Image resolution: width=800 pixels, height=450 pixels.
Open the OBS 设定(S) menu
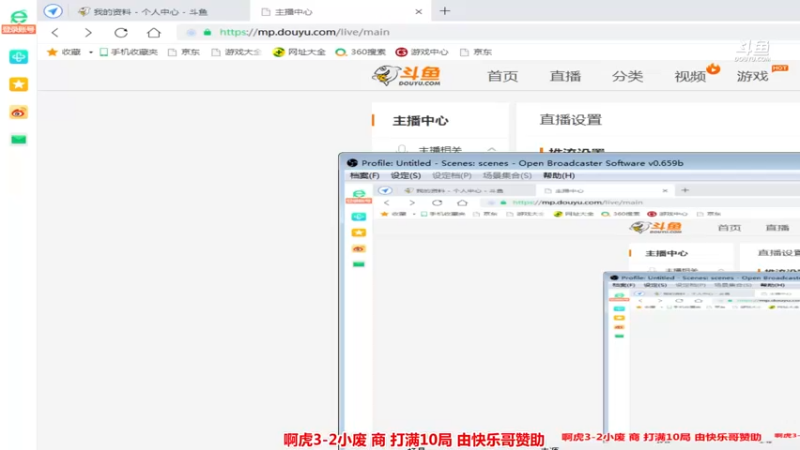click(x=406, y=176)
